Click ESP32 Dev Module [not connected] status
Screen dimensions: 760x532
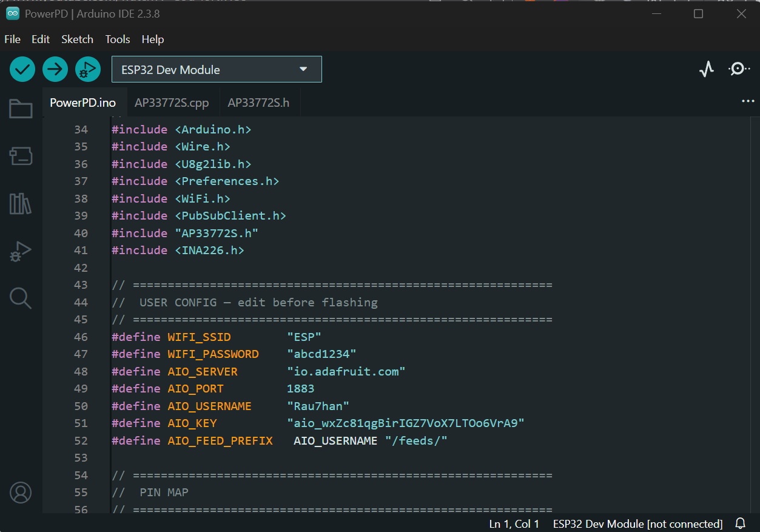point(637,524)
